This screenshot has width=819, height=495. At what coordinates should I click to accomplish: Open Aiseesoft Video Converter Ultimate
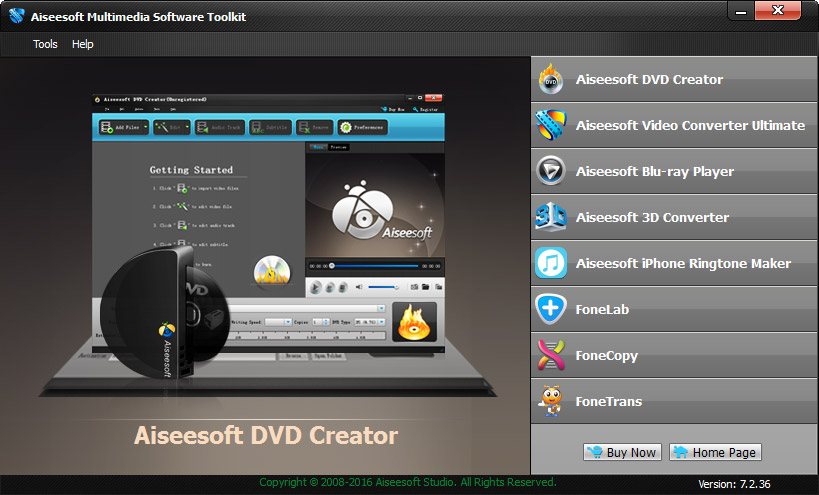[x=674, y=125]
